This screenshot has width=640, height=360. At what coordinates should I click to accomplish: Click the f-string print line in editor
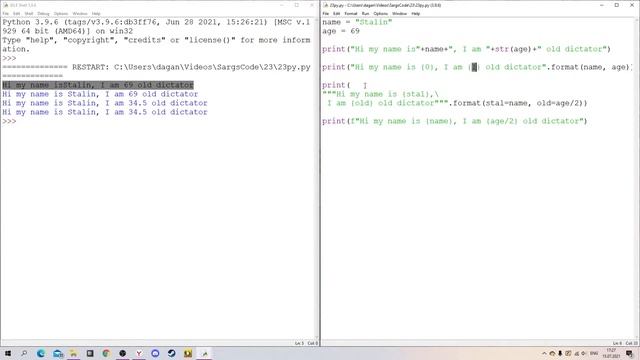[x=454, y=121]
